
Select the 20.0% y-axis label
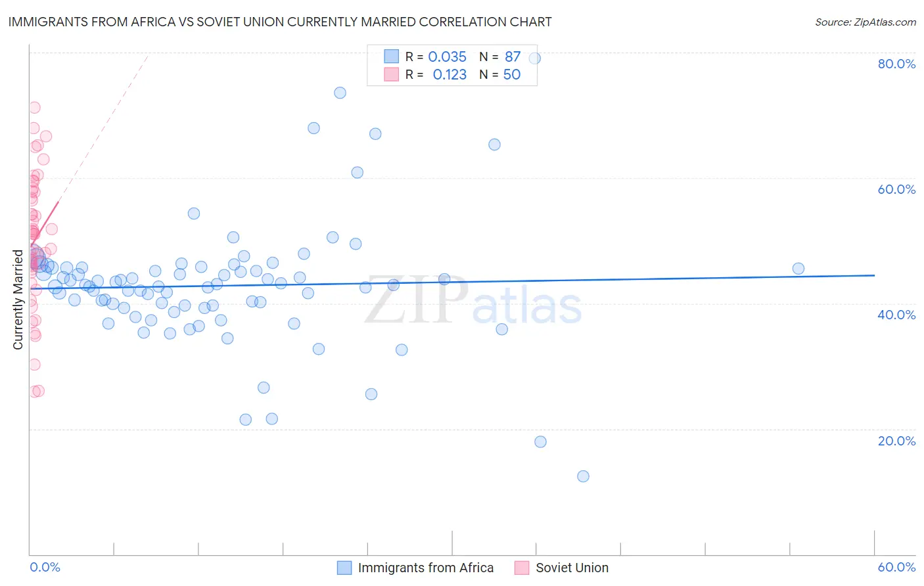pos(896,441)
